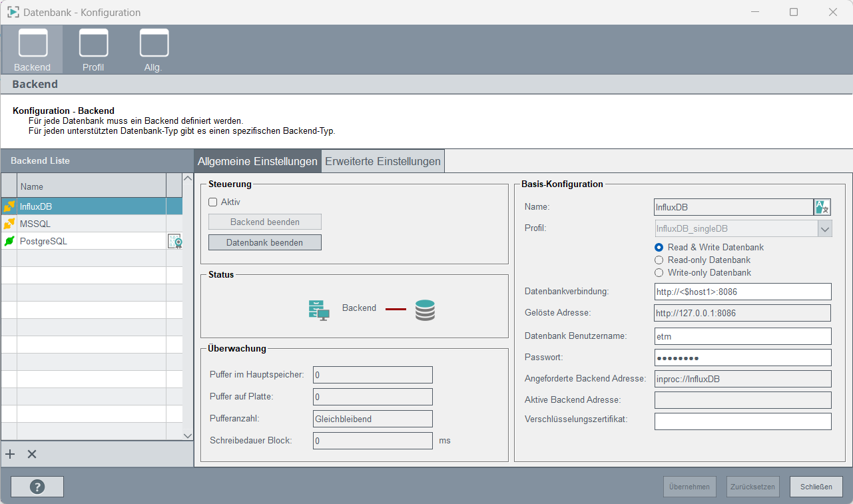Switch to Erweiterte Einstellungen tab

[x=383, y=161]
